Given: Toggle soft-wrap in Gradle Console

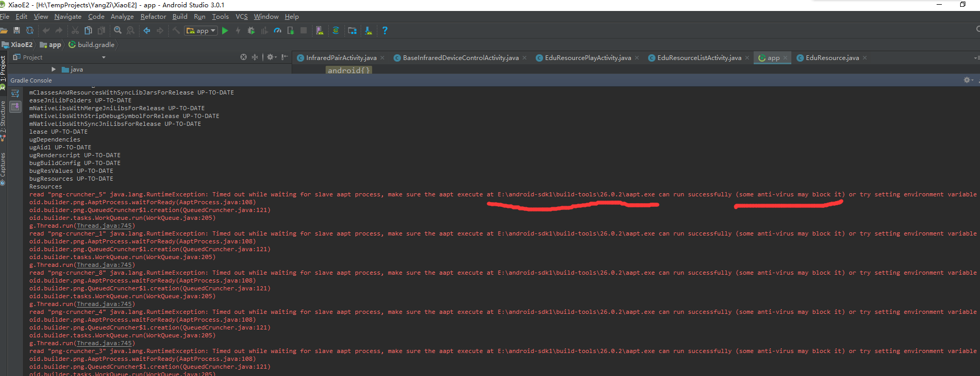Looking at the screenshot, I should pyautogui.click(x=15, y=93).
